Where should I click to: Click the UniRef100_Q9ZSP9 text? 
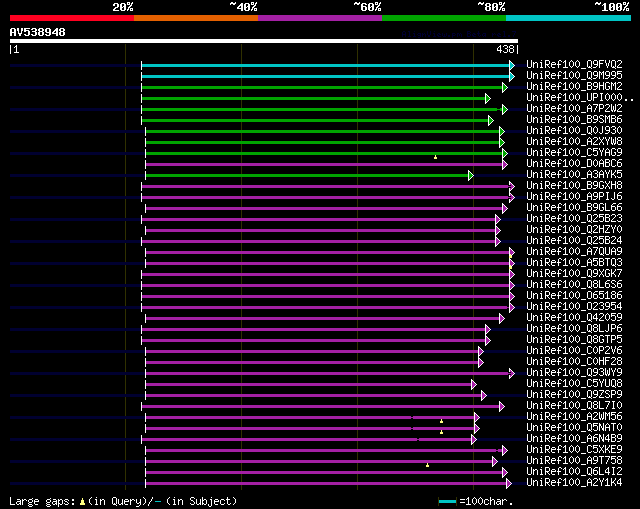574,395
